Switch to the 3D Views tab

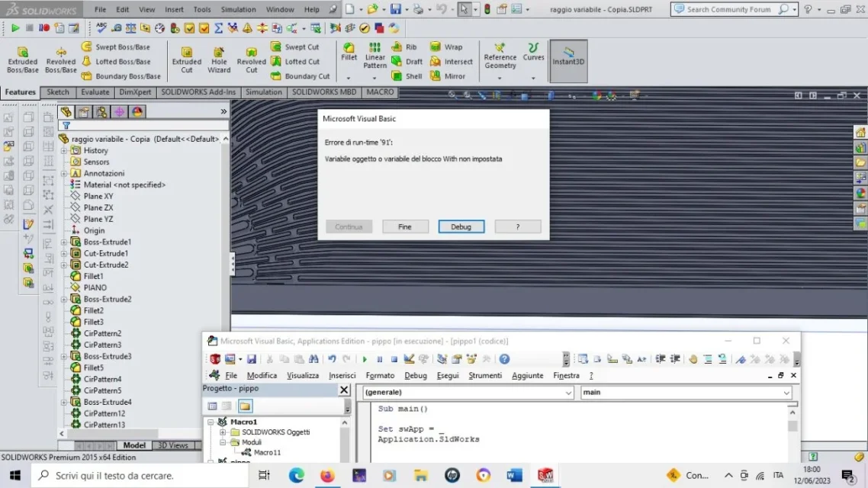point(172,445)
